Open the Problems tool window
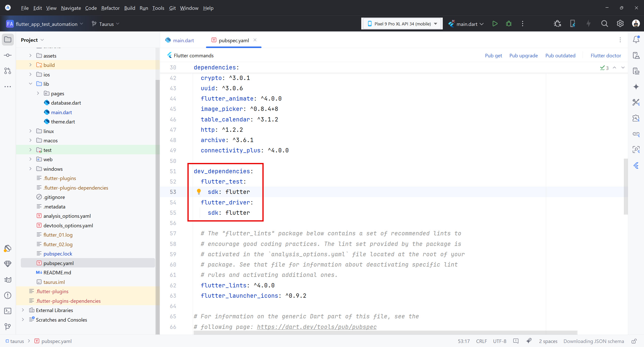644x347 pixels. click(8, 295)
